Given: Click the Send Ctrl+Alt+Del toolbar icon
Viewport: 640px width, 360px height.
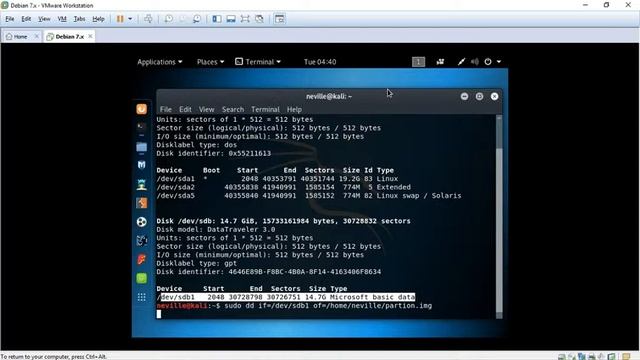Looking at the screenshot, I should (148, 19).
